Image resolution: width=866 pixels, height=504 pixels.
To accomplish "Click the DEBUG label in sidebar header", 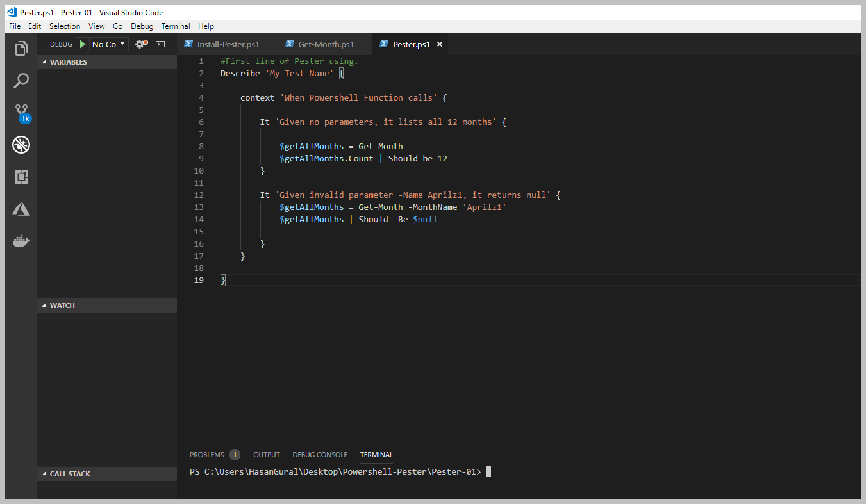I will pos(62,44).
